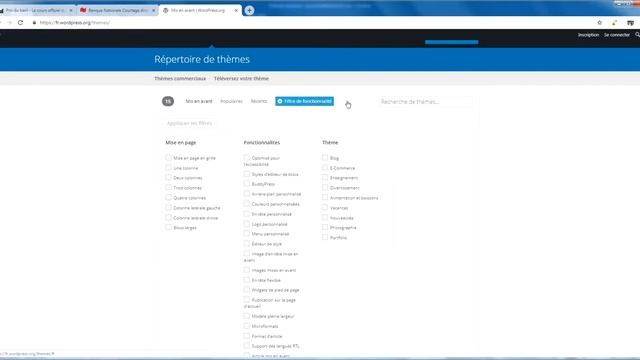The width and height of the screenshot is (640, 360).
Task: Check Logo personnalisé
Action: [x=247, y=224]
